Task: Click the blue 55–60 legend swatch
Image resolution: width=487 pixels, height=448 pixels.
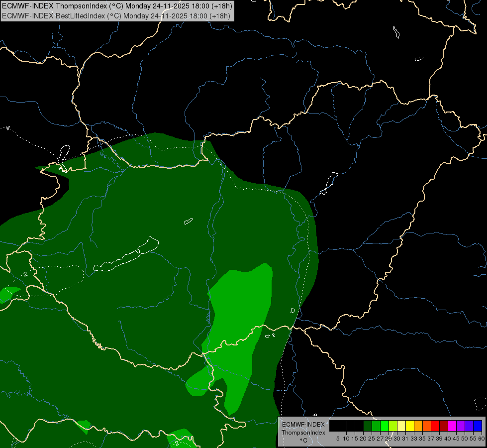Action: (478, 426)
